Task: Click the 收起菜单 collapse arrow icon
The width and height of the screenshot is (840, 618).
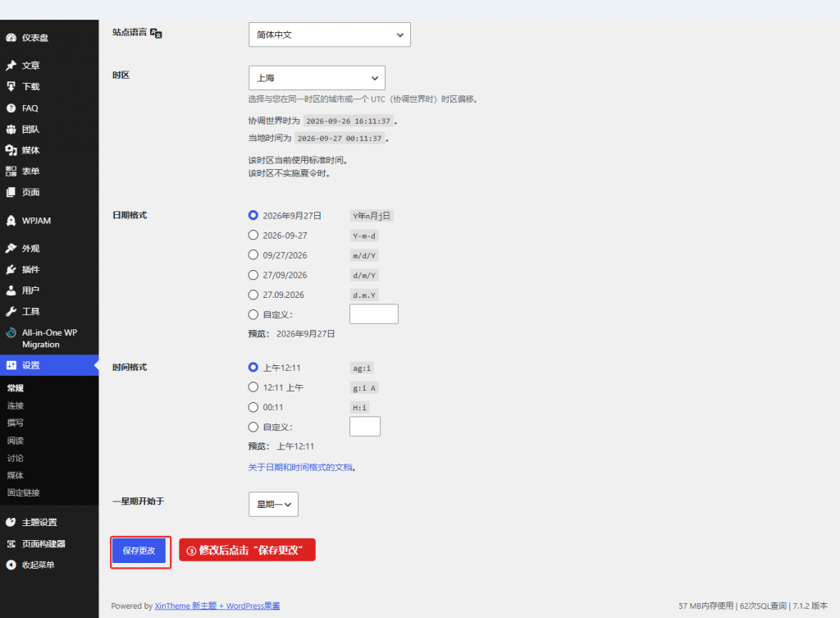Action: tap(11, 565)
